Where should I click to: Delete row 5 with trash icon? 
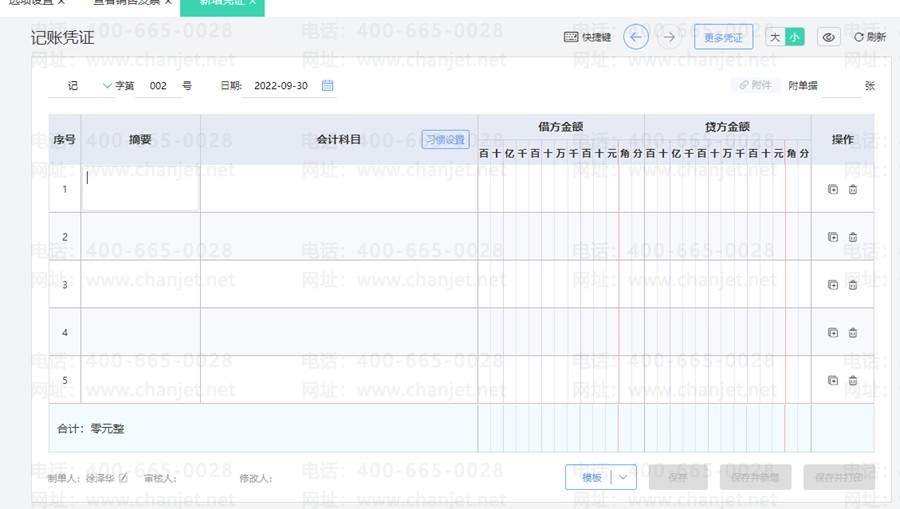tap(853, 380)
